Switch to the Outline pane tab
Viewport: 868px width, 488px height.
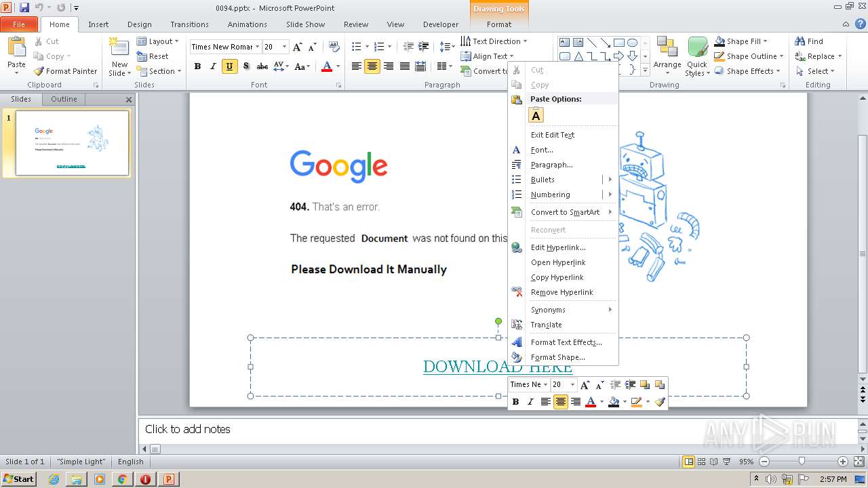(64, 99)
